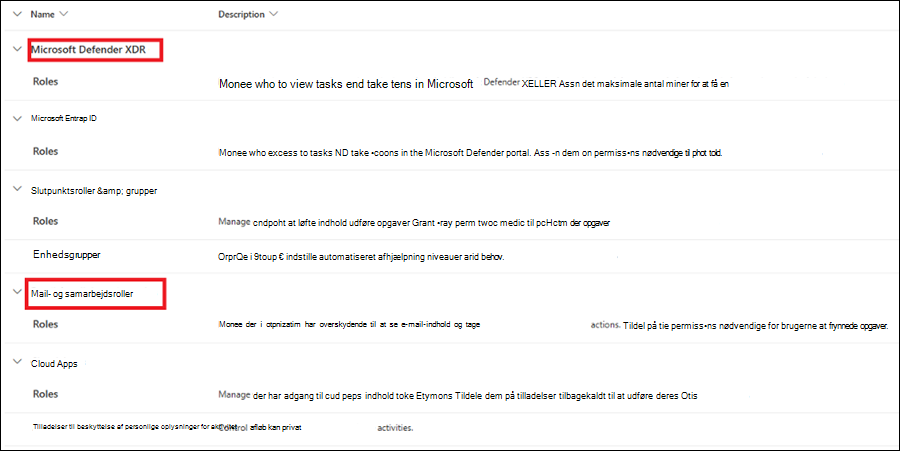Open the Tilladelser til beskyttelse af personlige oplysninger row

135,427
